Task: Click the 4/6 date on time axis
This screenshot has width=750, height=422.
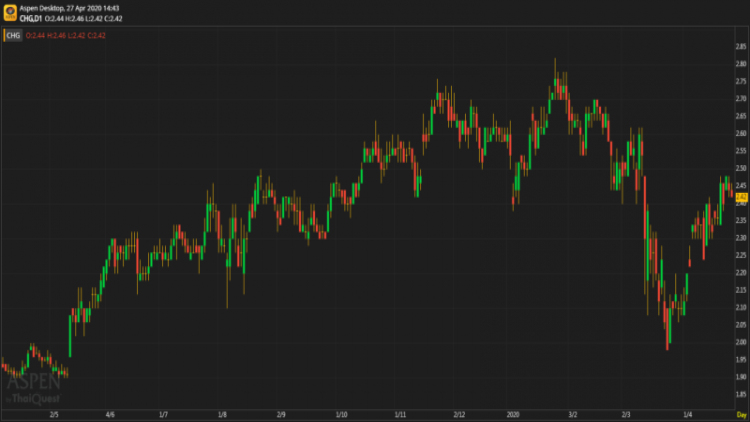Action: coord(110,413)
